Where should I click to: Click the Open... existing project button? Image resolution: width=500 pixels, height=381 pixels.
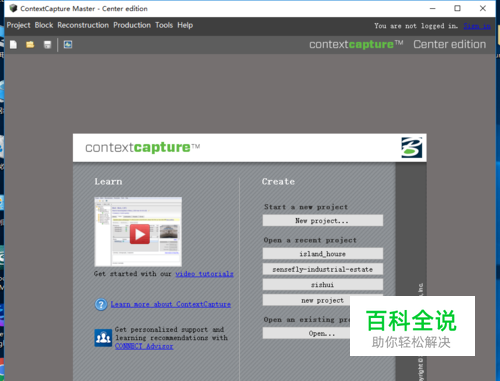(306, 333)
